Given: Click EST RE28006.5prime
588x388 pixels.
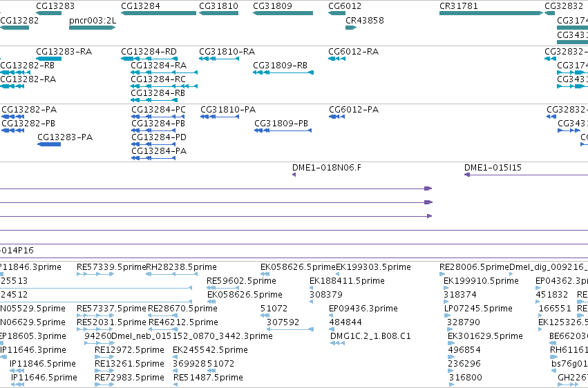Looking at the screenshot, I should [442, 275].
